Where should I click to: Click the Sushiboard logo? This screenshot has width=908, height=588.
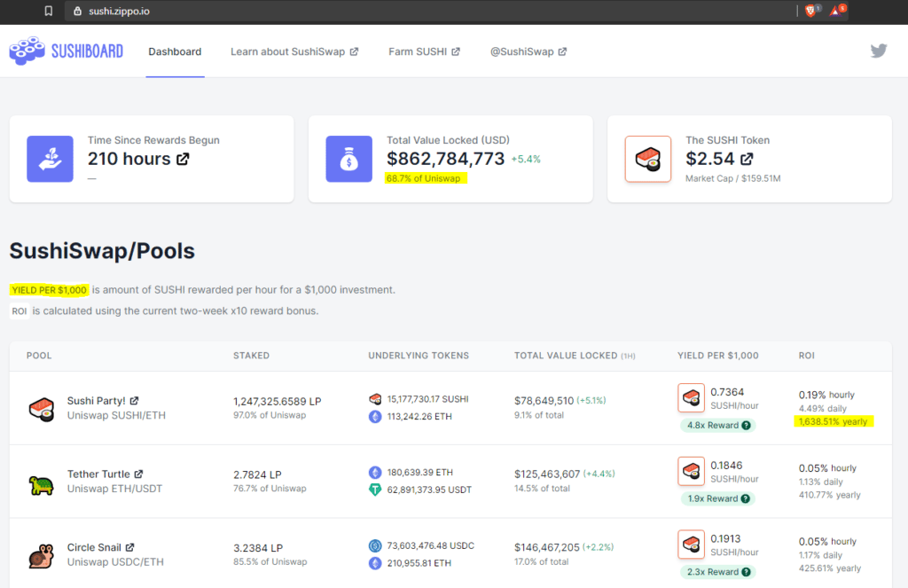(66, 51)
